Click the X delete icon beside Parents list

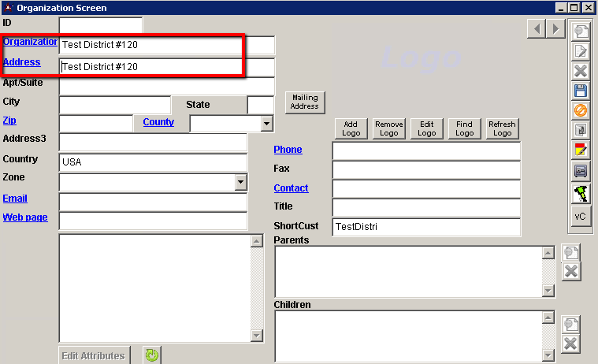[570, 272]
